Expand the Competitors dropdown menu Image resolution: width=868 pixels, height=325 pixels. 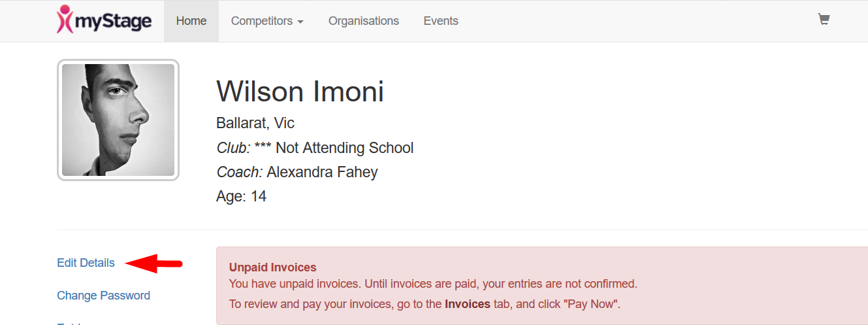pyautogui.click(x=267, y=21)
